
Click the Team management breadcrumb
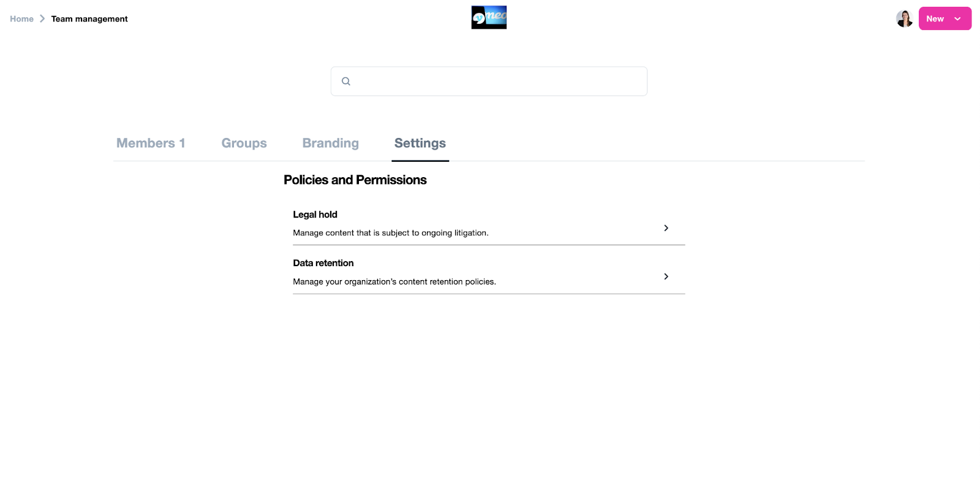(x=89, y=19)
